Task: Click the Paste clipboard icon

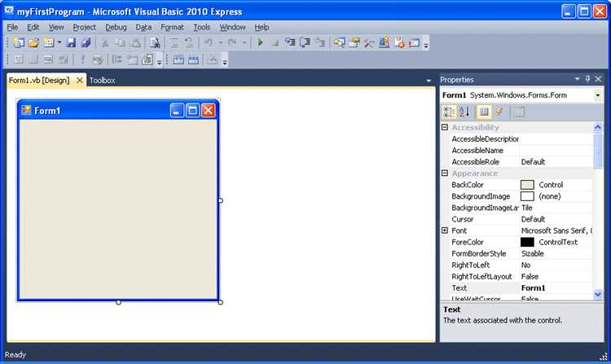Action: tap(135, 43)
